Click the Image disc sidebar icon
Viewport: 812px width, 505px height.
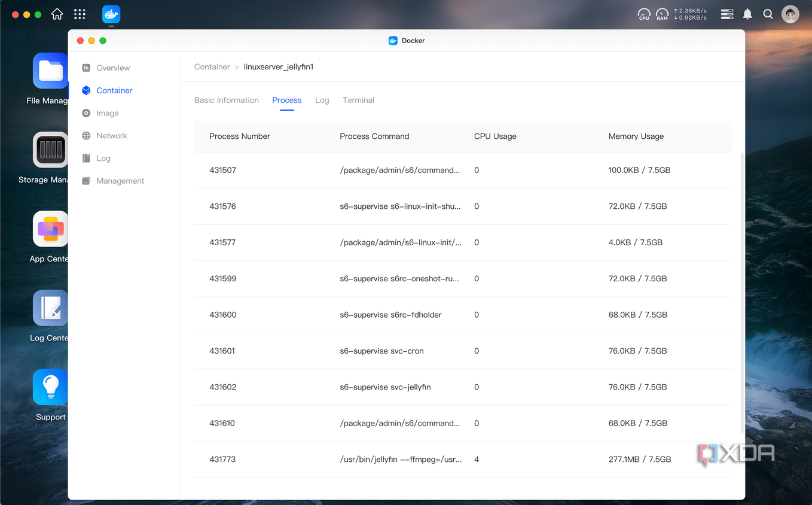pyautogui.click(x=86, y=113)
